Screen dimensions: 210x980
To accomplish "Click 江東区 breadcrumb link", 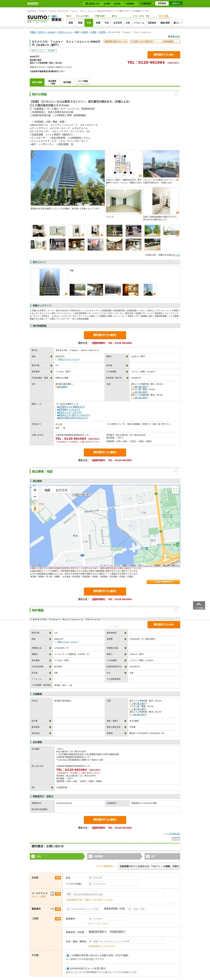I will [x=93, y=32].
